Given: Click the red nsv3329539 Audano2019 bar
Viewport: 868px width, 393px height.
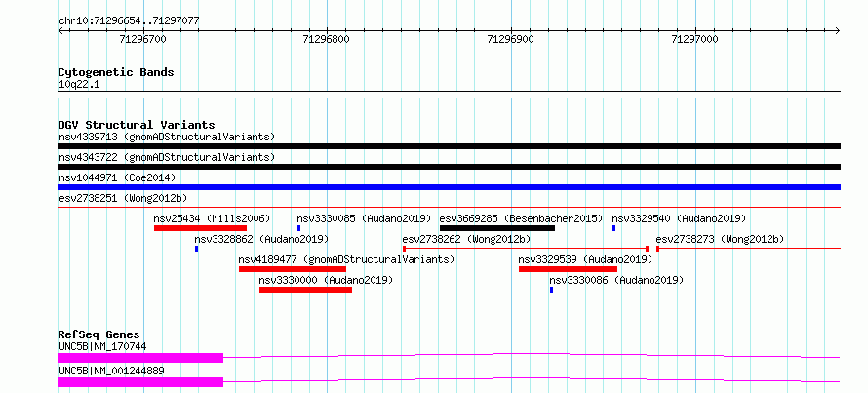Looking at the screenshot, I should pyautogui.click(x=568, y=269).
